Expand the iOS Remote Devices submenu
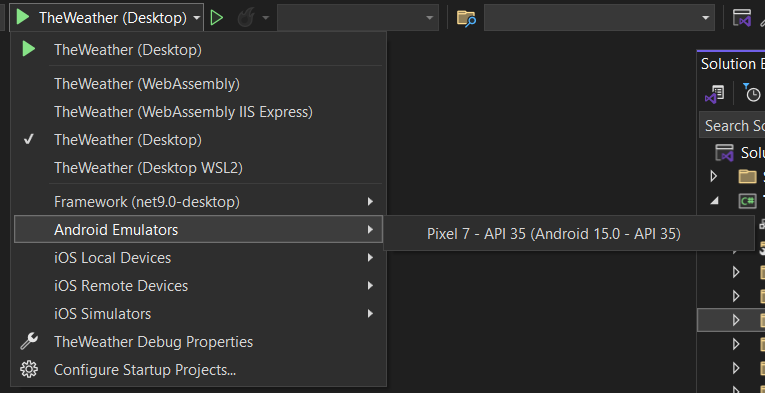 [x=199, y=285]
